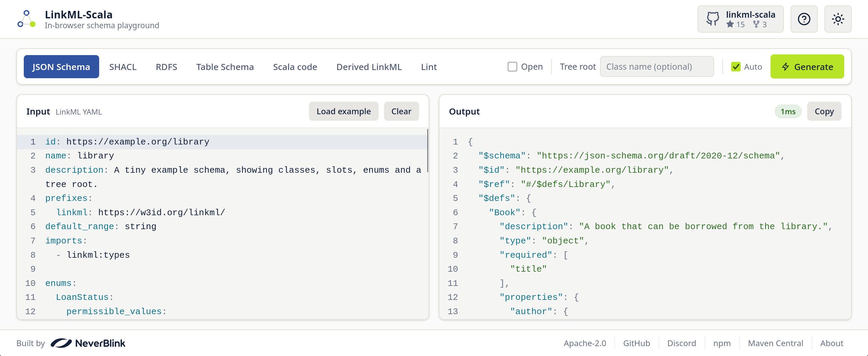Click the LinkML-Scala logo icon
The width and height of the screenshot is (868, 356).
26,19
